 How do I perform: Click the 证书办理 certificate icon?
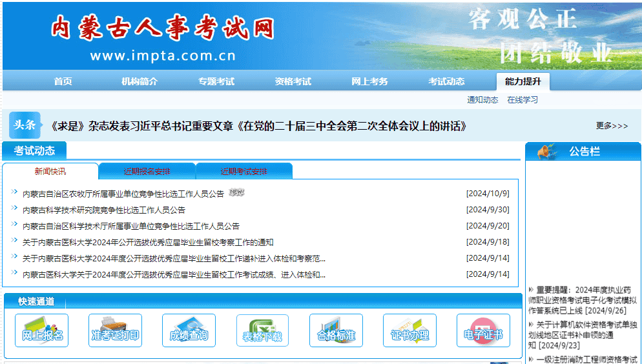[409, 330]
